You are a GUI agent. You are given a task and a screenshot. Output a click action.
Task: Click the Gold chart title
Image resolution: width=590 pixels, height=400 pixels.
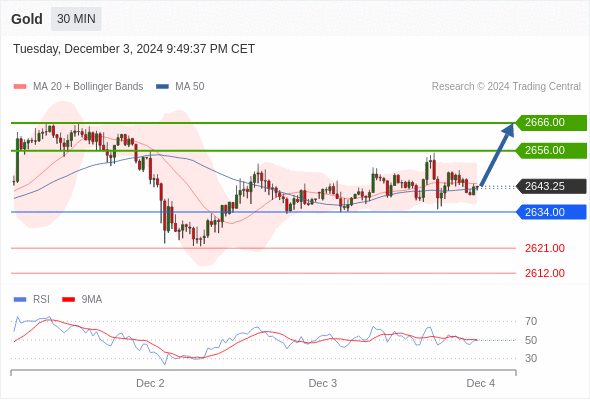[x=27, y=19]
